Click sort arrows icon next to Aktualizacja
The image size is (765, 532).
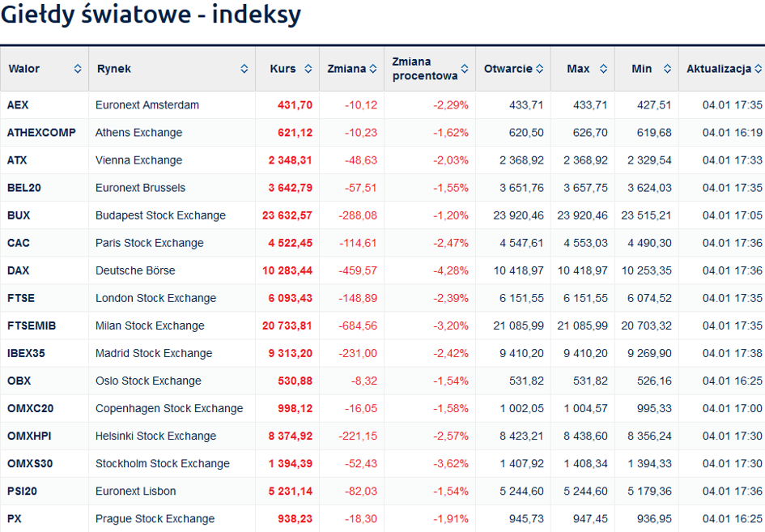coord(759,69)
